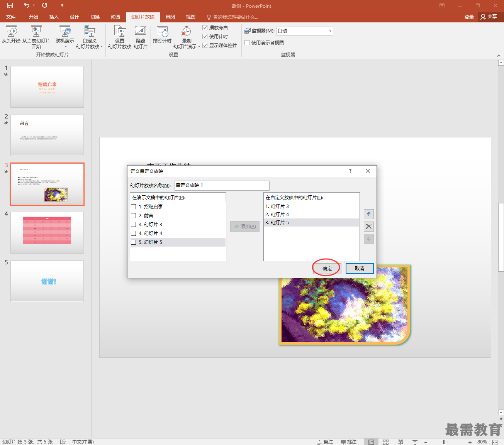Viewport: 504px width, 445px height.
Task: Switch to the Review (审阅) tab
Action: click(x=170, y=17)
